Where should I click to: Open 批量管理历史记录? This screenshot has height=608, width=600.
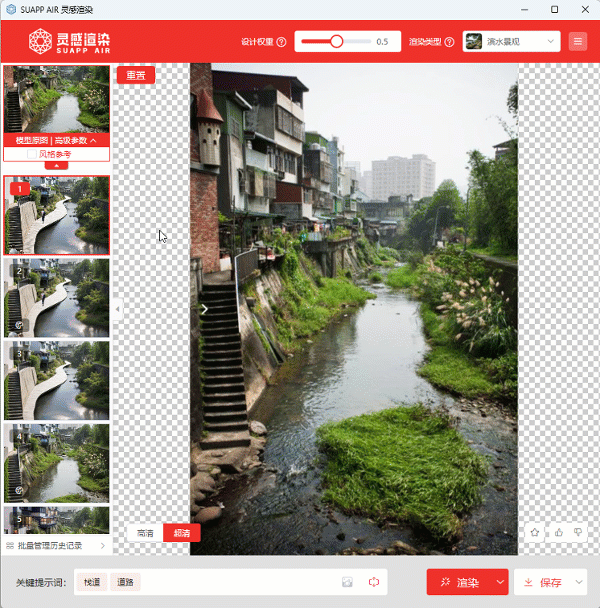tap(56, 546)
